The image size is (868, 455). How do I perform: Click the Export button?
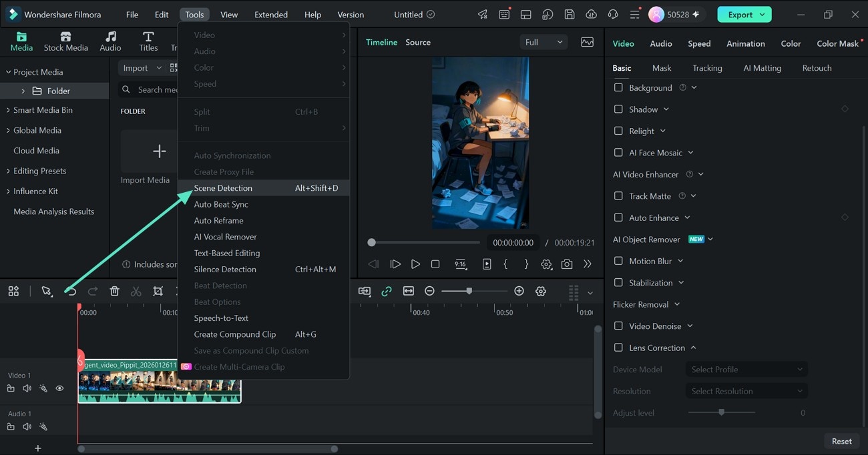744,15
